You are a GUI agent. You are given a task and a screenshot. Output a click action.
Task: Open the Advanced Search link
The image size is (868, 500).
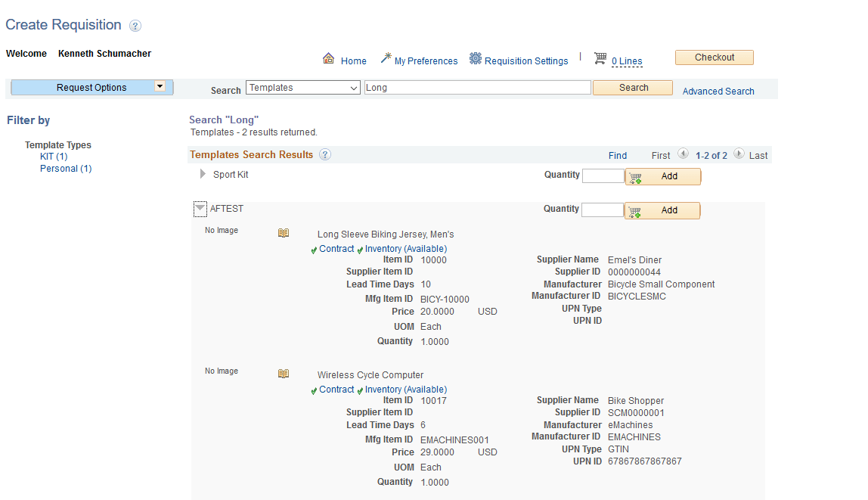click(718, 92)
